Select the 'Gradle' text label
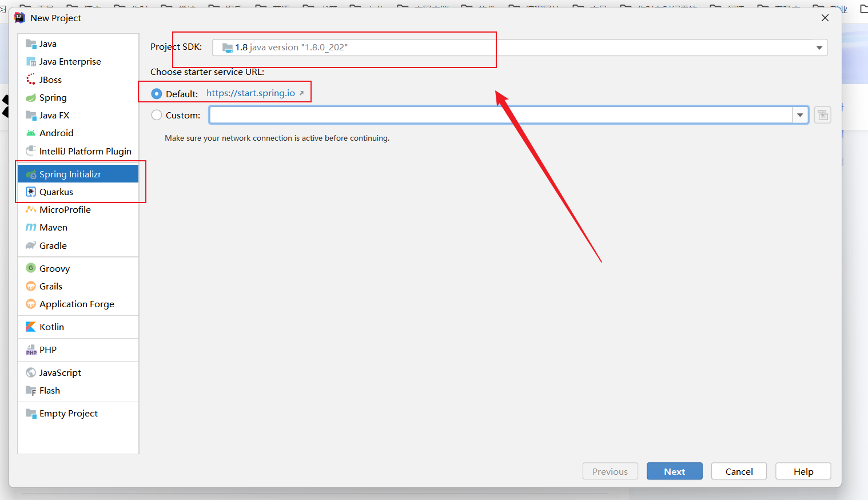 (53, 246)
